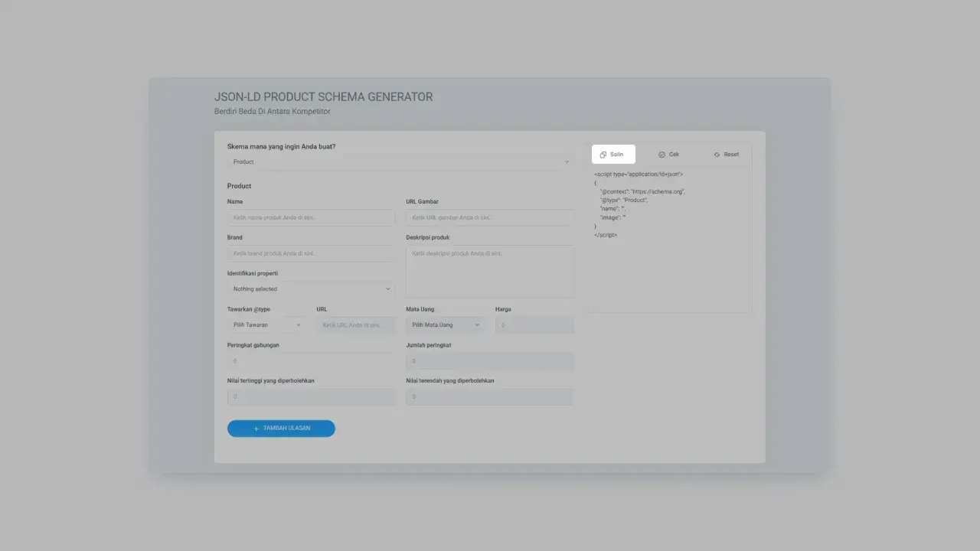Click the Reset button label
980x551 pixels.
pos(731,155)
